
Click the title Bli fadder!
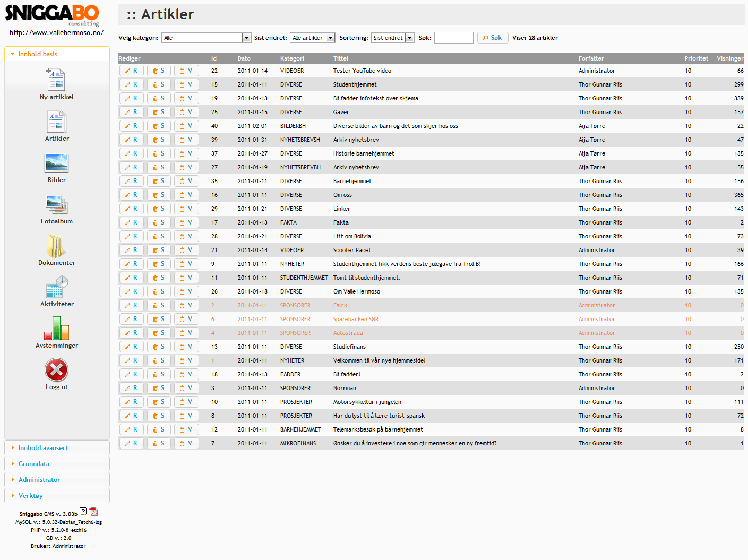pos(347,374)
